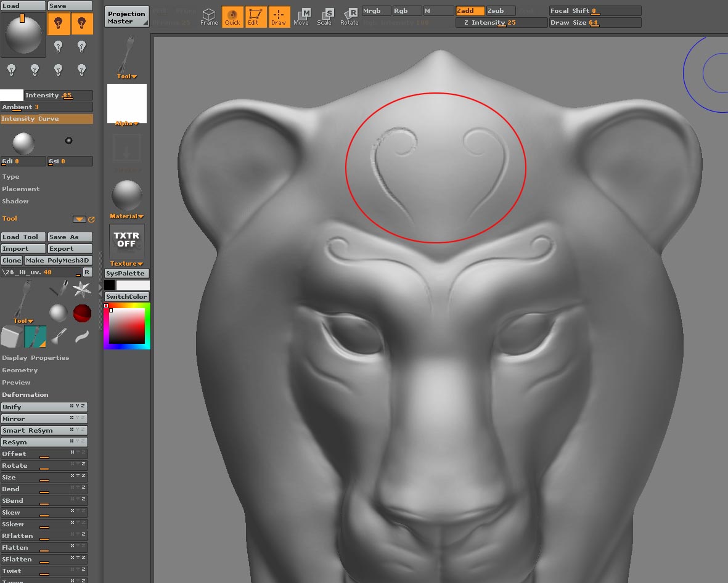Enable the Rgb mode

[407, 10]
